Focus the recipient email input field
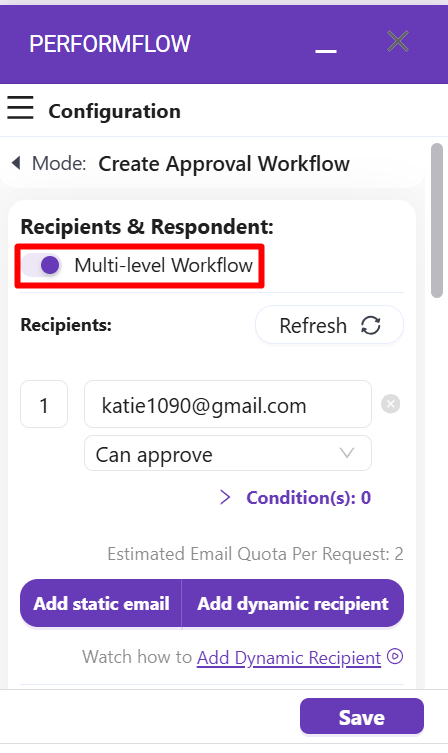Image resolution: width=448 pixels, height=753 pixels. click(x=228, y=404)
